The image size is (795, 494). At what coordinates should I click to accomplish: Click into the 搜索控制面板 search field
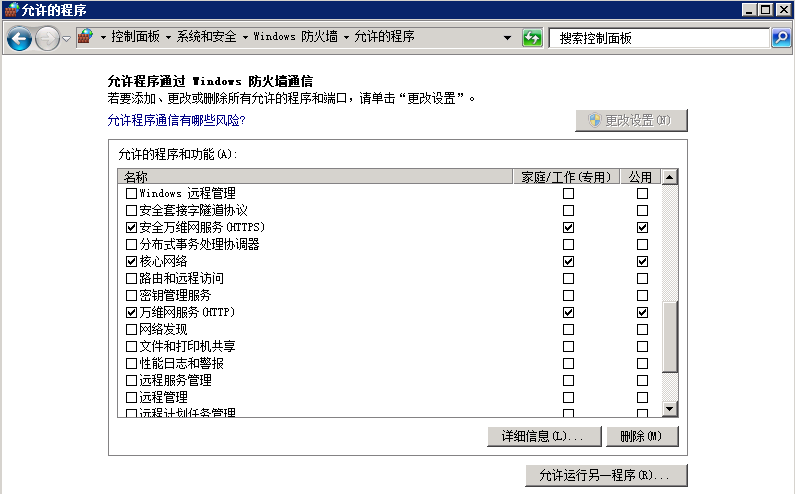(658, 38)
